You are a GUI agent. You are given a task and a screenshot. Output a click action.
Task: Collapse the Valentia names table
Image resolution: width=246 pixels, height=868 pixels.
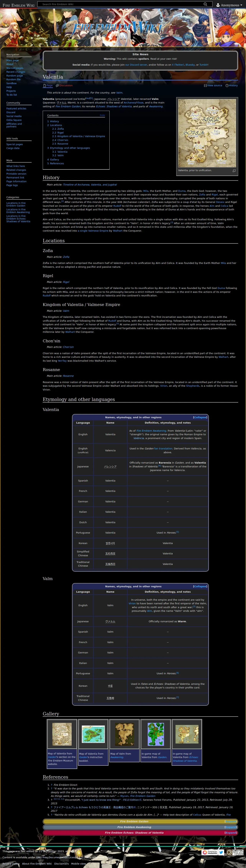[x=200, y=417]
